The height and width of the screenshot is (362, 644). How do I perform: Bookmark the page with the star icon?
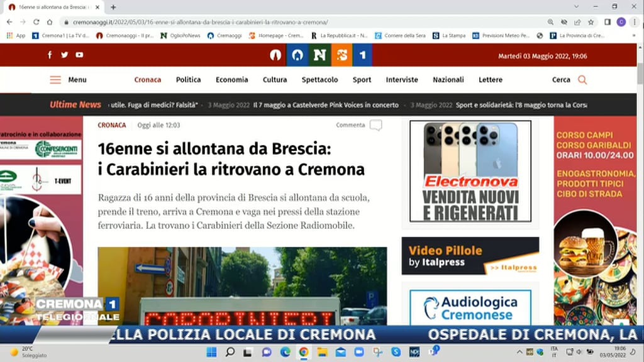pyautogui.click(x=591, y=22)
